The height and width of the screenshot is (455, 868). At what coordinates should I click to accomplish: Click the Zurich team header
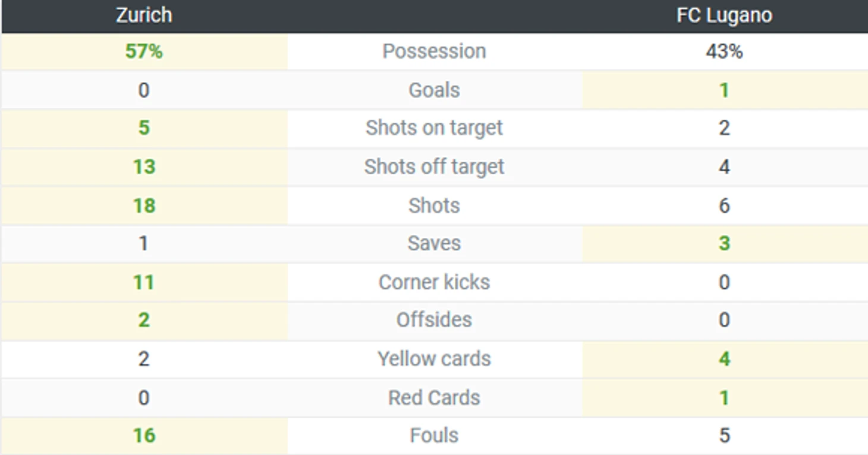click(x=144, y=15)
